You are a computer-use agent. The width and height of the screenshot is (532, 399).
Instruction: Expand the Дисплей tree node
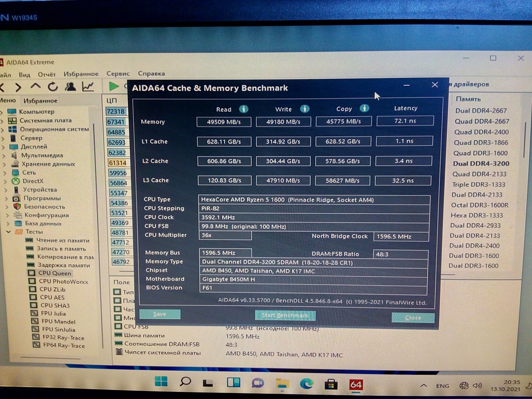tap(4, 147)
